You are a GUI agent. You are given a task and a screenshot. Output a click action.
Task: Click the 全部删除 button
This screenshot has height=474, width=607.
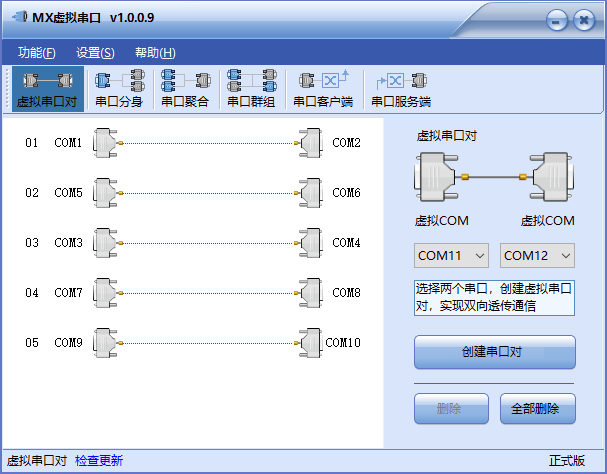point(538,409)
